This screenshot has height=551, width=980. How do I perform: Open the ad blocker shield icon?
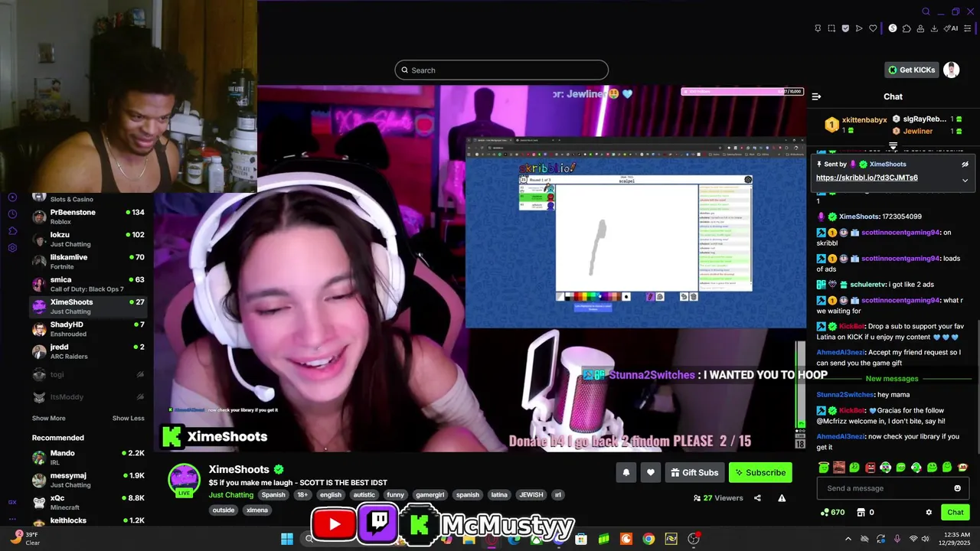click(845, 28)
